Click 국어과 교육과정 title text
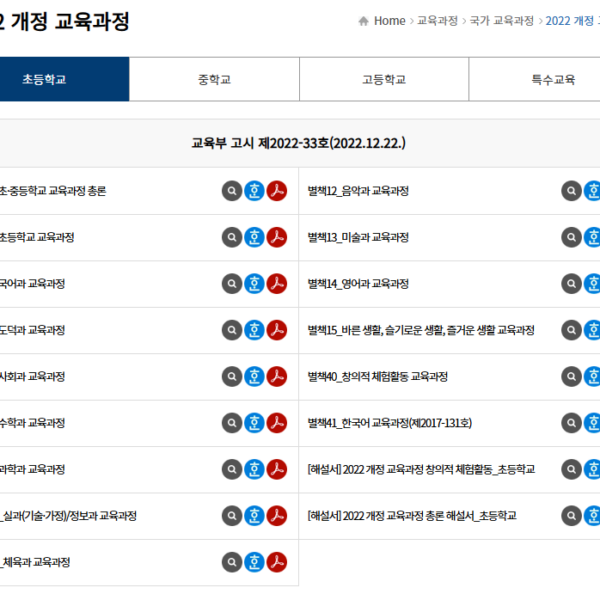600x600 pixels. coord(32,284)
